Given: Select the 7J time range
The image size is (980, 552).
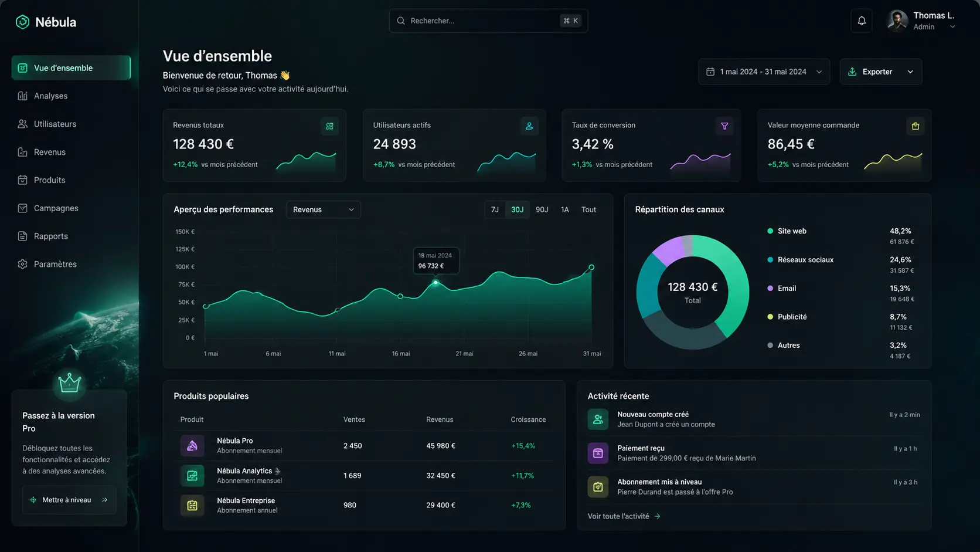Looking at the screenshot, I should coord(495,209).
